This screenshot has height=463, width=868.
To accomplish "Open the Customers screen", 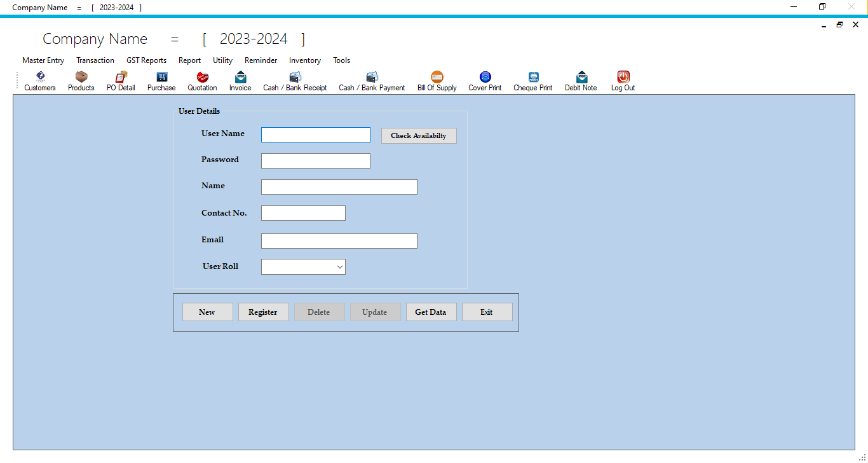I will 39,81.
